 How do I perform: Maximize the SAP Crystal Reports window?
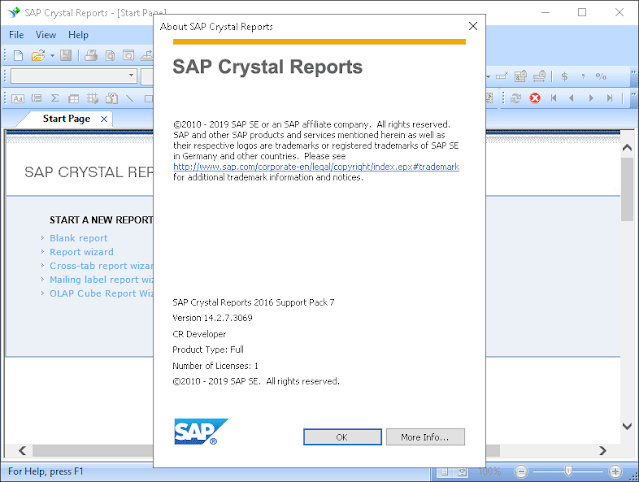click(x=582, y=12)
